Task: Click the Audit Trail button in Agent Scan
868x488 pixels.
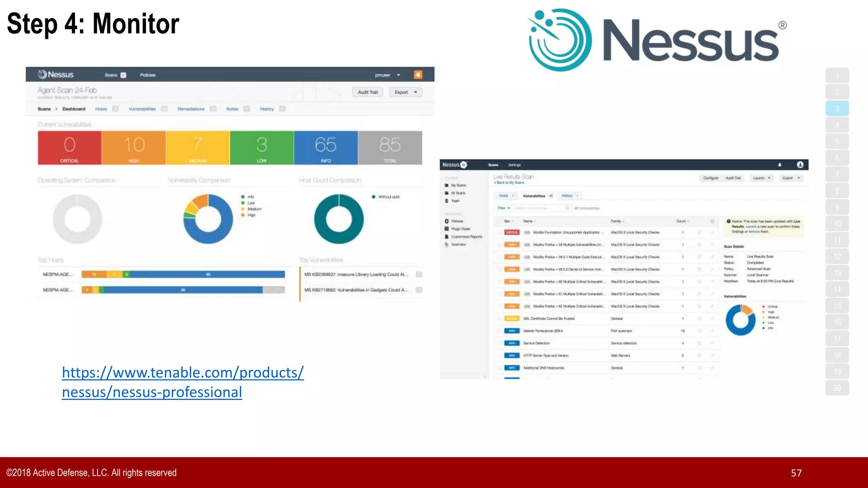Action: point(367,92)
